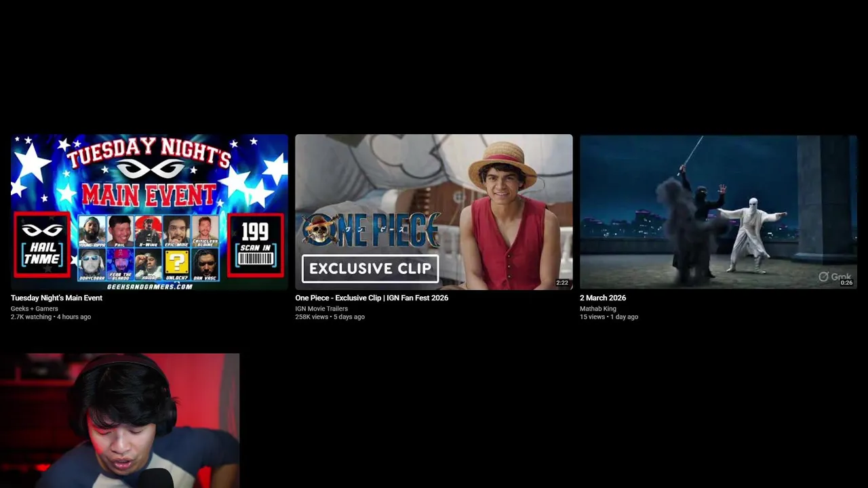The image size is (868, 488).
Task: Click the 2:22 duration badge
Action: 562,283
